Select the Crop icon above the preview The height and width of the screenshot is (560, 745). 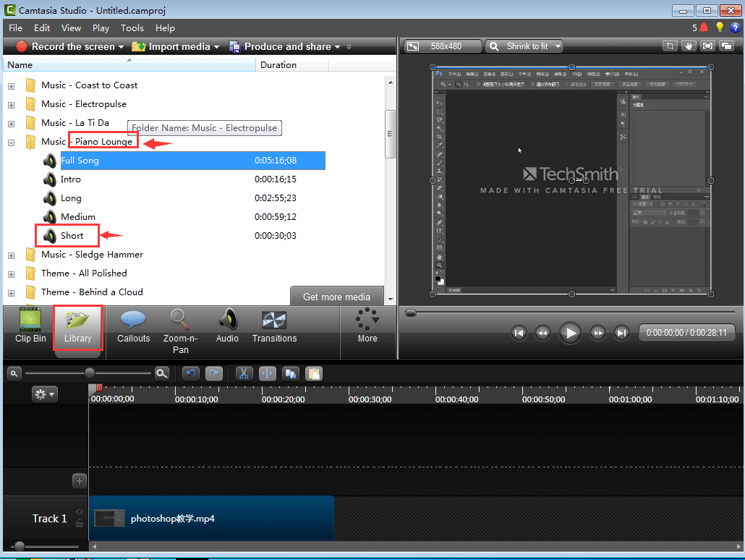[x=670, y=46]
